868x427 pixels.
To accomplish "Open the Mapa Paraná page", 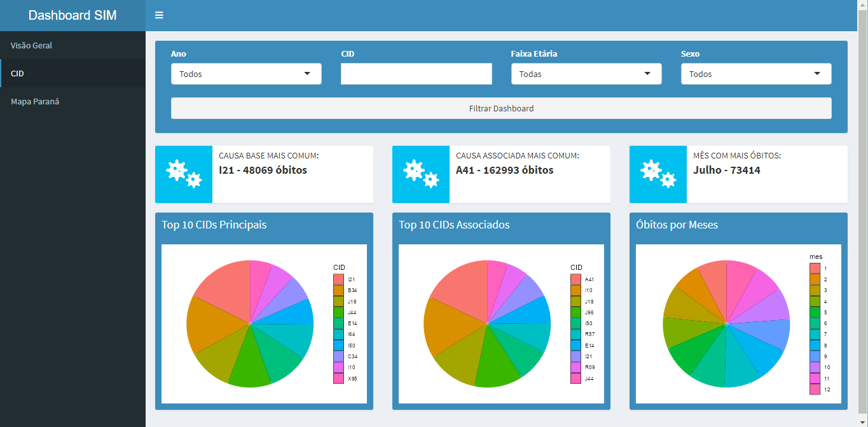I will (x=35, y=102).
